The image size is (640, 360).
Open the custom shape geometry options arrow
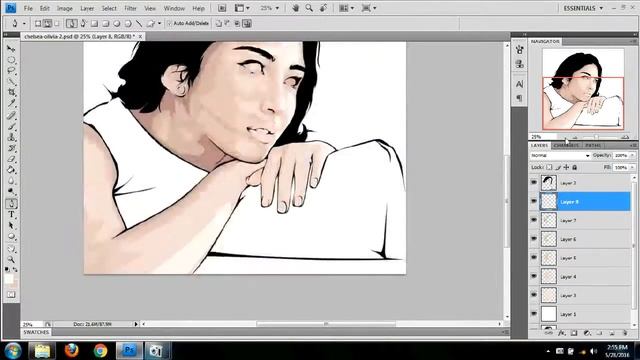(x=160, y=24)
